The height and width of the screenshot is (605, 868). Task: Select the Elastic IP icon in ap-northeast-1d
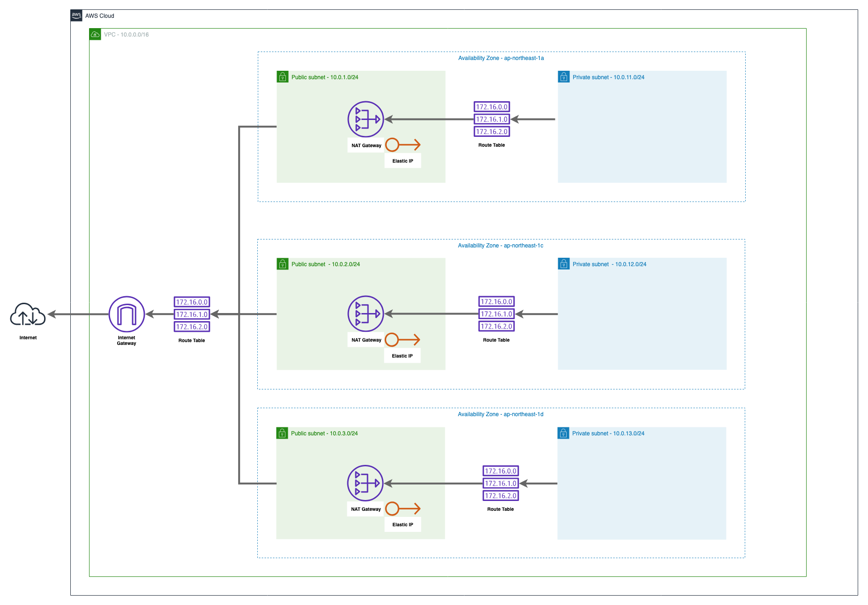403,508
